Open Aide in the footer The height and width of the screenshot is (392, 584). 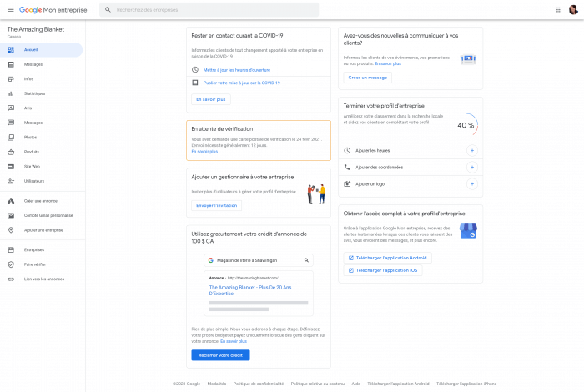(x=356, y=384)
